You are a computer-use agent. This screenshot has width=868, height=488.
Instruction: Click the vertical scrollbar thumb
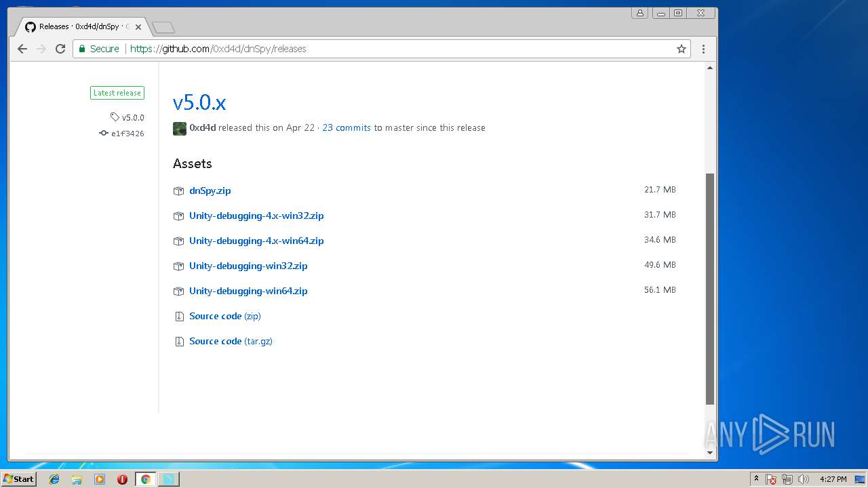pos(710,289)
